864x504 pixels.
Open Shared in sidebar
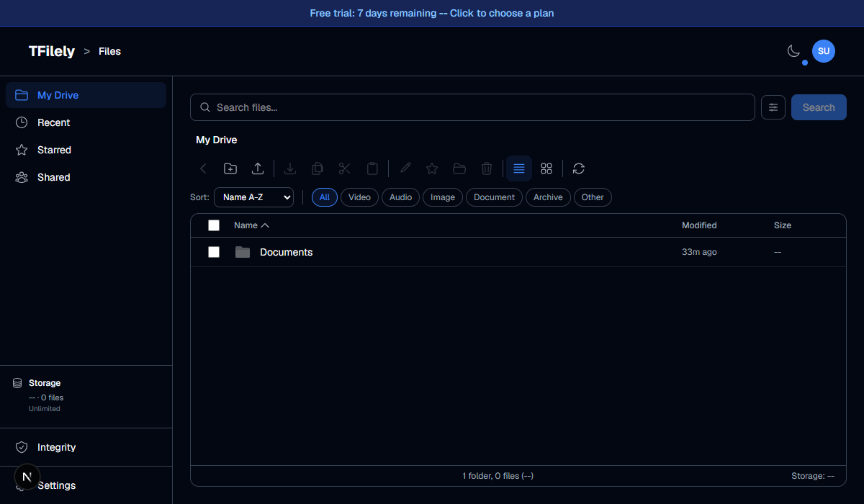pos(86,177)
